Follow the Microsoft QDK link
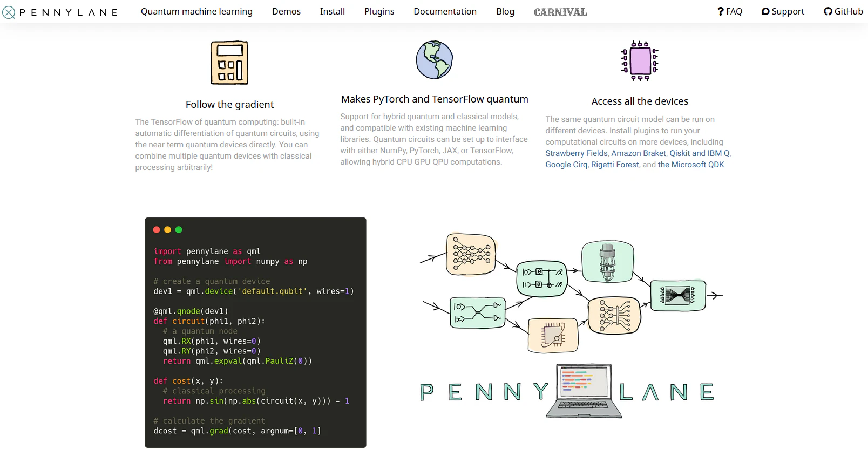868x449 pixels. 691,165
